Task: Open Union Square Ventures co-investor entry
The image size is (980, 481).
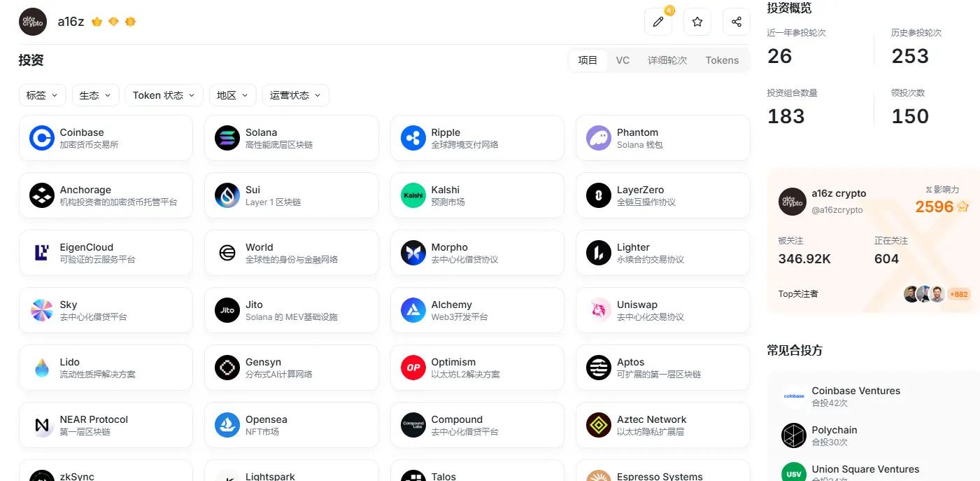Action: coord(874,472)
